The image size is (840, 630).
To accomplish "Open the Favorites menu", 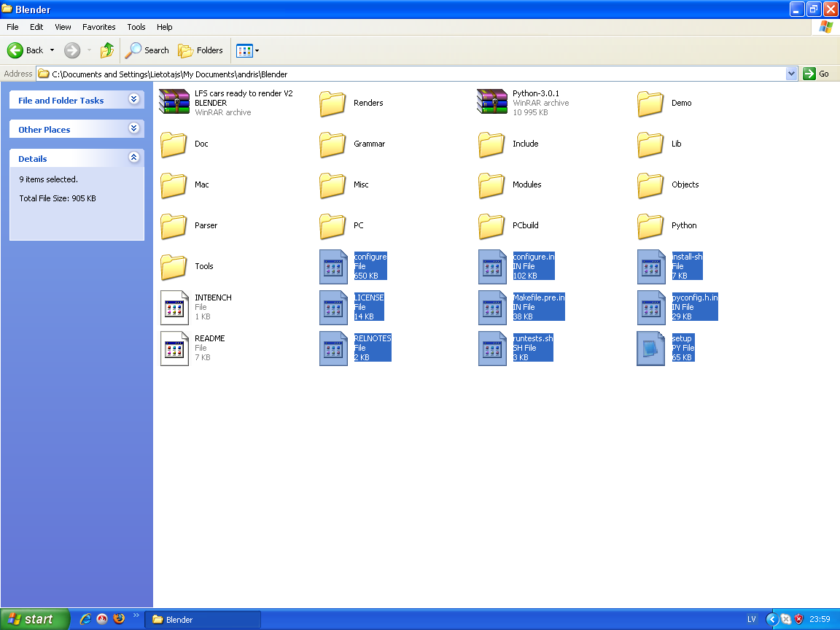I will (x=98, y=27).
